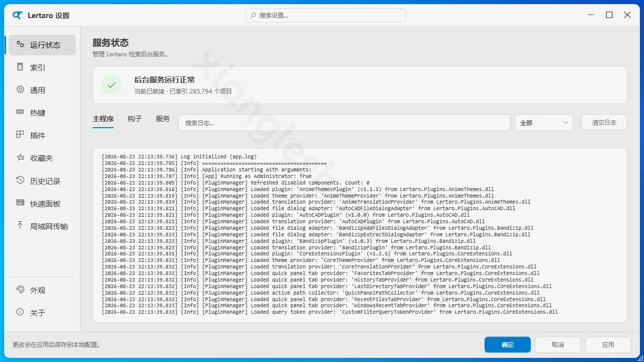Open 外观 appearance settings
The width and height of the screenshot is (644, 362).
[x=42, y=290]
